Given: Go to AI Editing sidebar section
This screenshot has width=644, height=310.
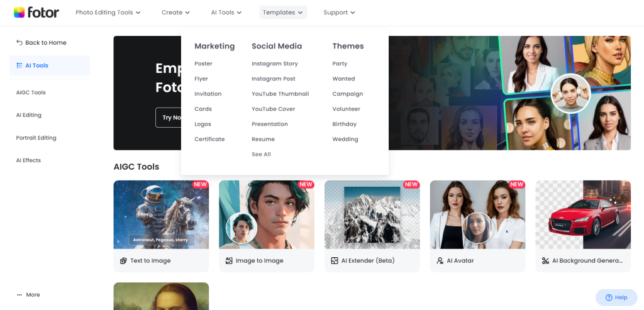Looking at the screenshot, I should coord(29,115).
